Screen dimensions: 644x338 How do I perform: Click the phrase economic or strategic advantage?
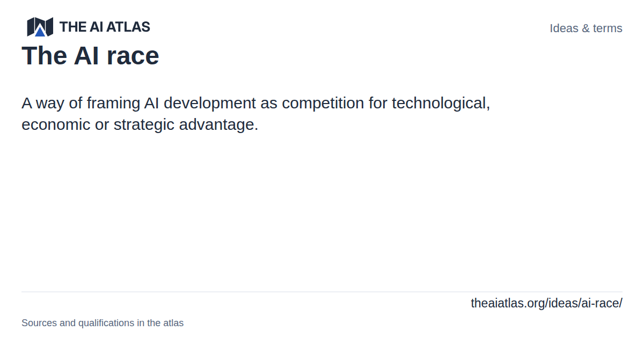coord(140,125)
